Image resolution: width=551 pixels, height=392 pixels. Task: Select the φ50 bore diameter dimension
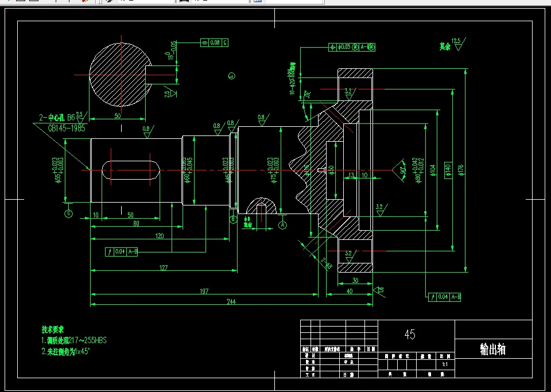click(x=331, y=170)
